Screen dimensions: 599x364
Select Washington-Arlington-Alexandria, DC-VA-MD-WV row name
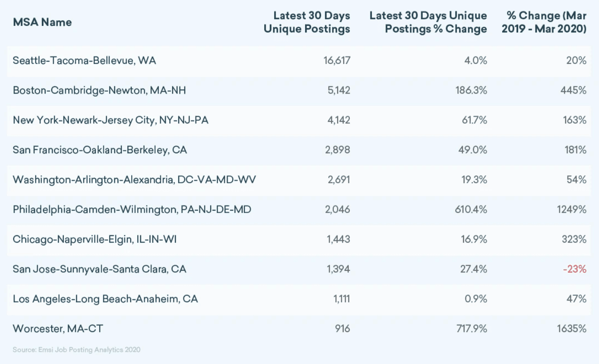tap(134, 180)
